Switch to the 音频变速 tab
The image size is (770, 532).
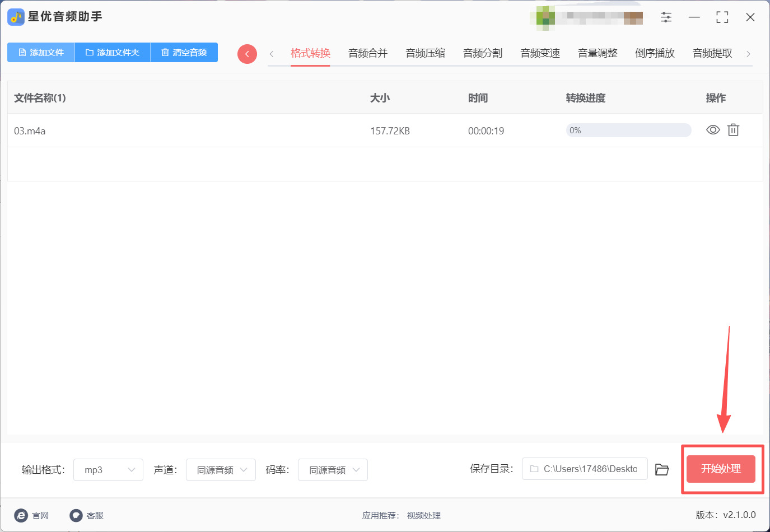click(540, 53)
